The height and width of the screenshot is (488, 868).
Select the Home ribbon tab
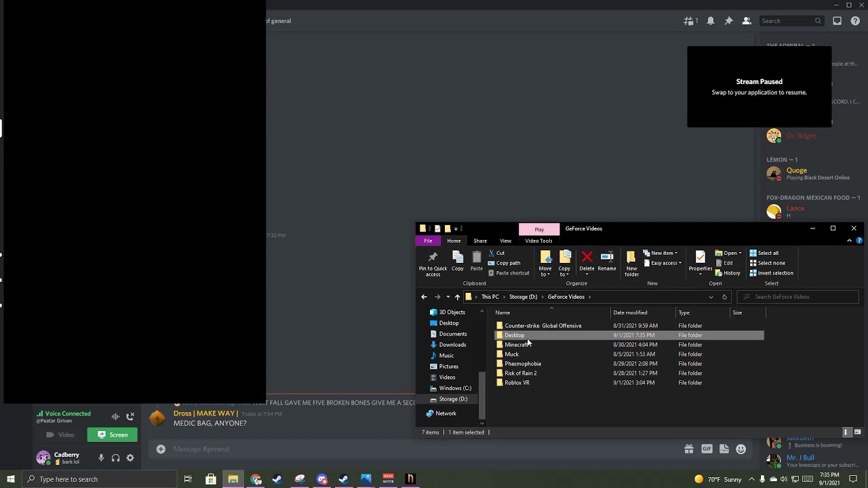454,241
